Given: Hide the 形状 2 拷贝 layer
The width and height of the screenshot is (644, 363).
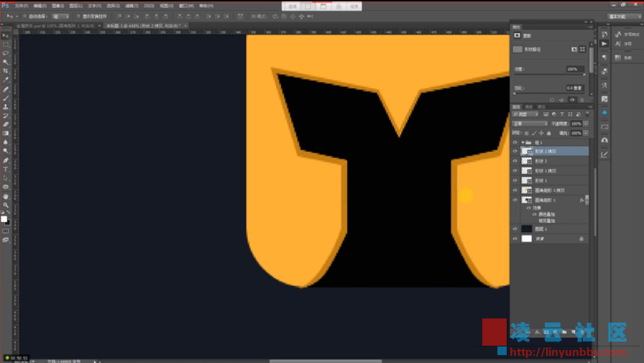Looking at the screenshot, I should pos(515,151).
